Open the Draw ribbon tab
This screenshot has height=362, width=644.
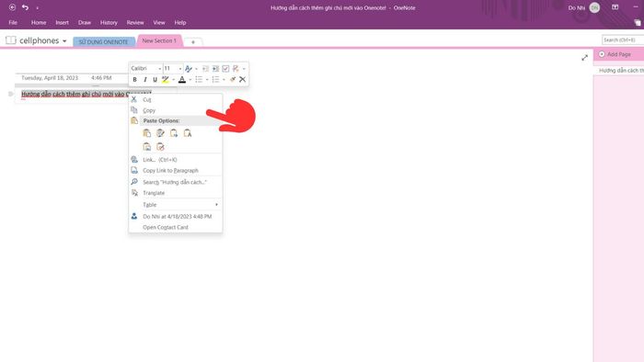[x=85, y=23]
